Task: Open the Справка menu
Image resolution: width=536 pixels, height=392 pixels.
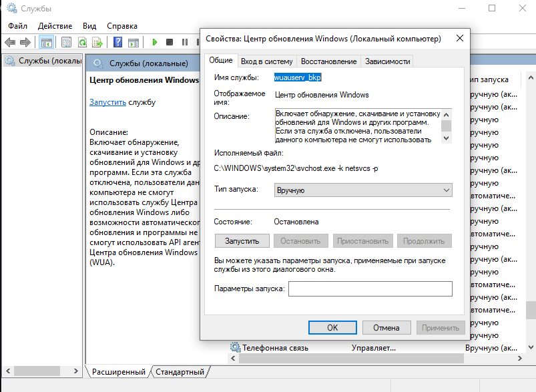Action: pos(122,26)
